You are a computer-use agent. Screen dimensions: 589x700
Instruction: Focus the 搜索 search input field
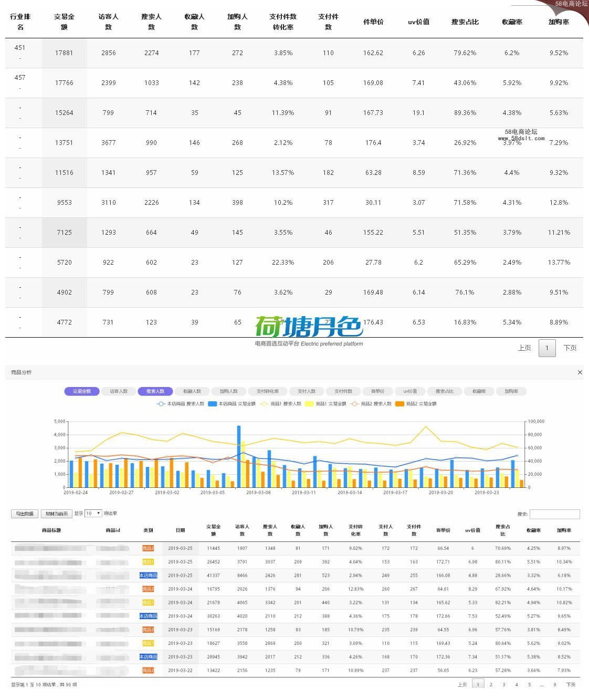point(555,514)
